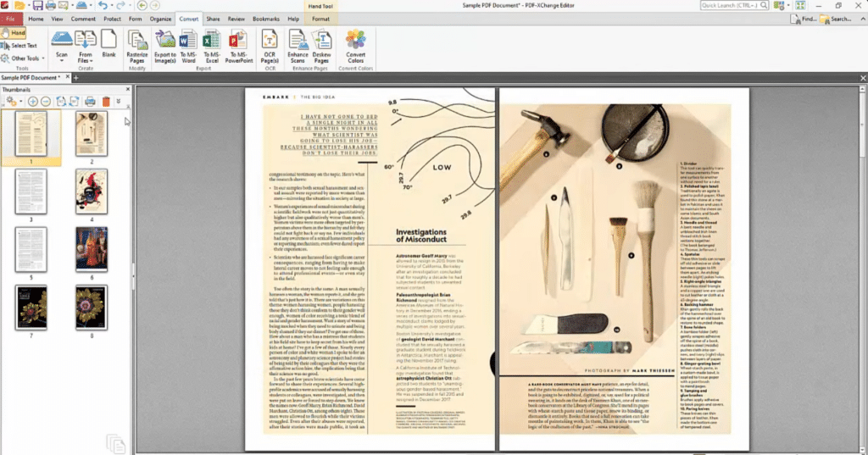
Task: Open the File menu
Action: [x=11, y=18]
